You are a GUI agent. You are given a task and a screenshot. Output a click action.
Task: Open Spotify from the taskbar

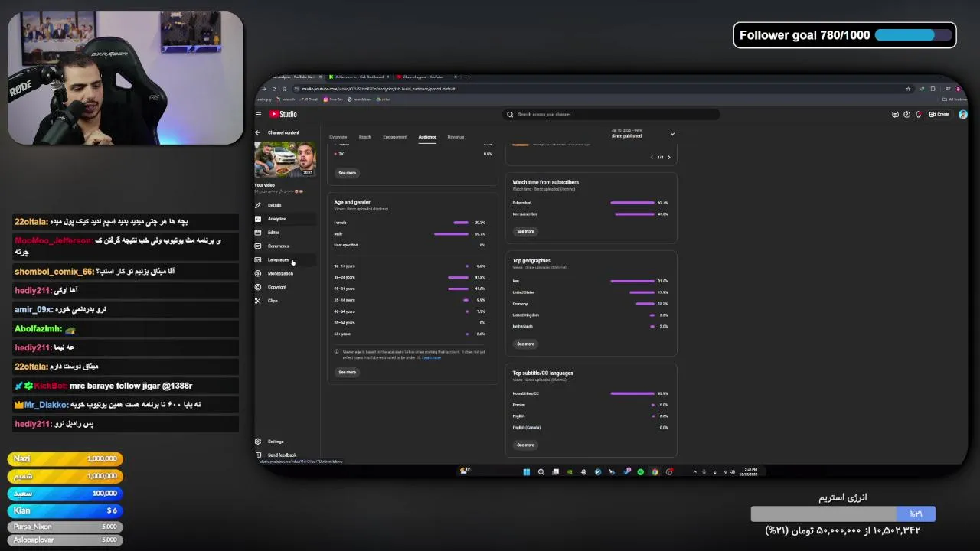click(x=640, y=471)
